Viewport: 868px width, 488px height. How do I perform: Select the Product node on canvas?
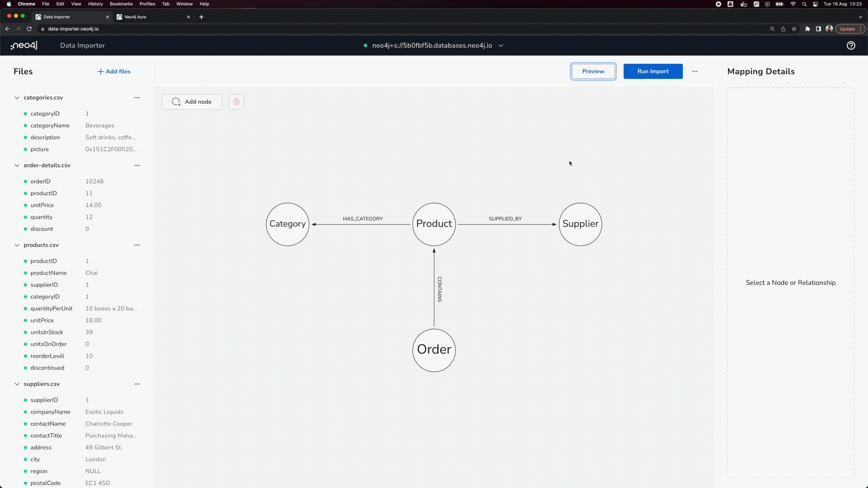(x=433, y=223)
